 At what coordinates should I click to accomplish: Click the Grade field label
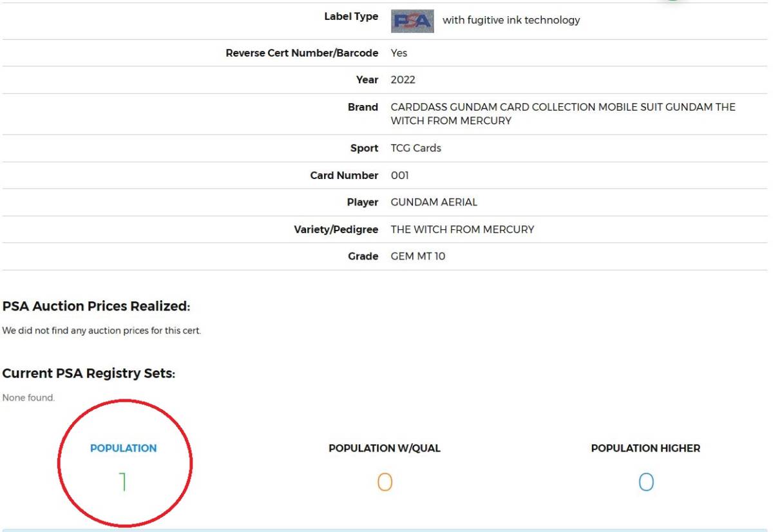363,256
